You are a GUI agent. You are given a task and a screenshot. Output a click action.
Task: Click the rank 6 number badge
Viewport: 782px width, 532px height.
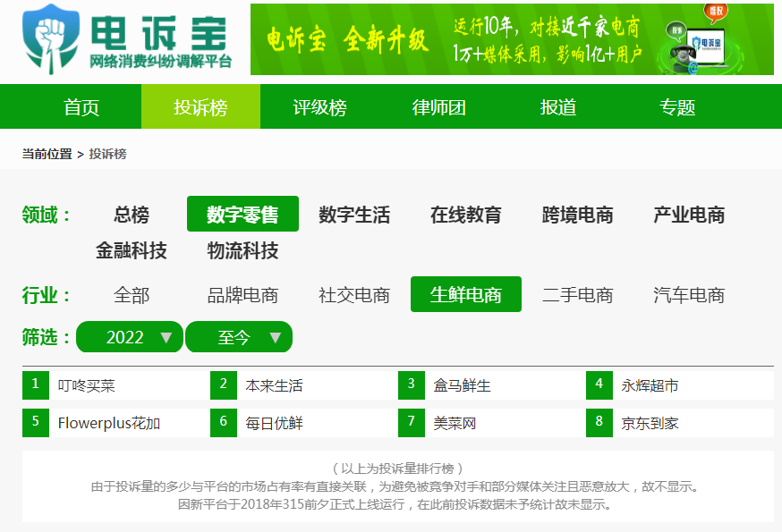(x=224, y=423)
